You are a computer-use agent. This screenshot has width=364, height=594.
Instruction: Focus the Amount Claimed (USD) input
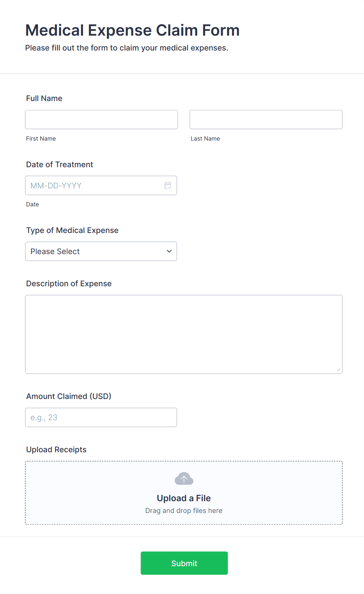tap(101, 417)
